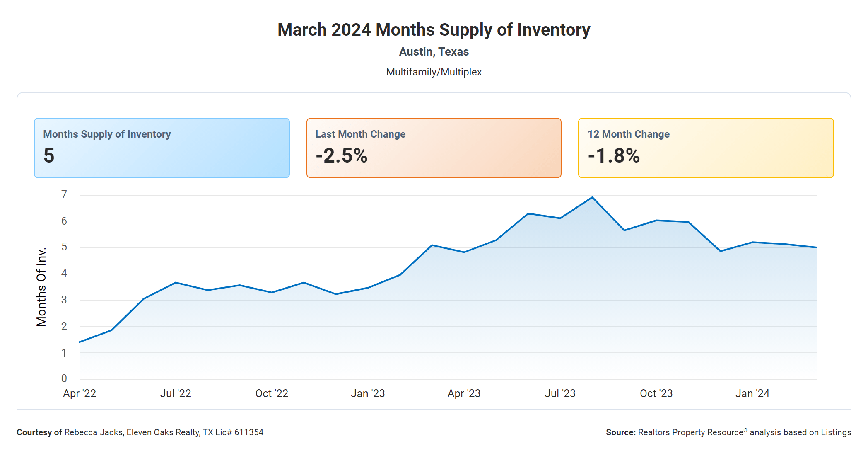Click the Months Supply of Inventory card

162,148
